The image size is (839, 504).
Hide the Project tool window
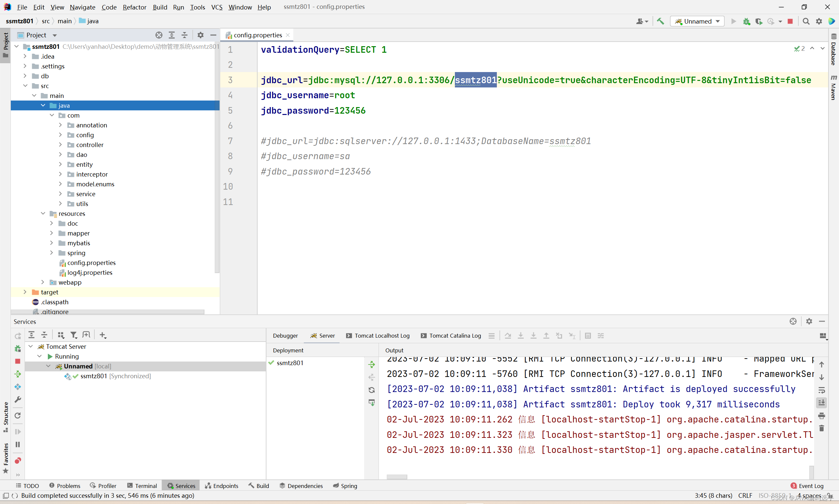coord(213,35)
